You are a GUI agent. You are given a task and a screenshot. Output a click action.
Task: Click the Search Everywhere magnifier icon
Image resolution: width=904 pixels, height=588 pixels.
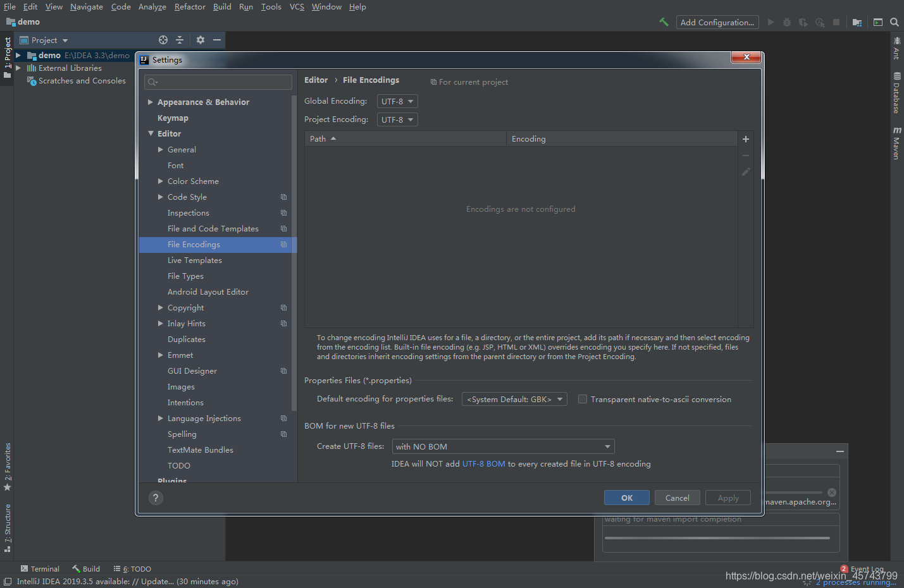[895, 22]
